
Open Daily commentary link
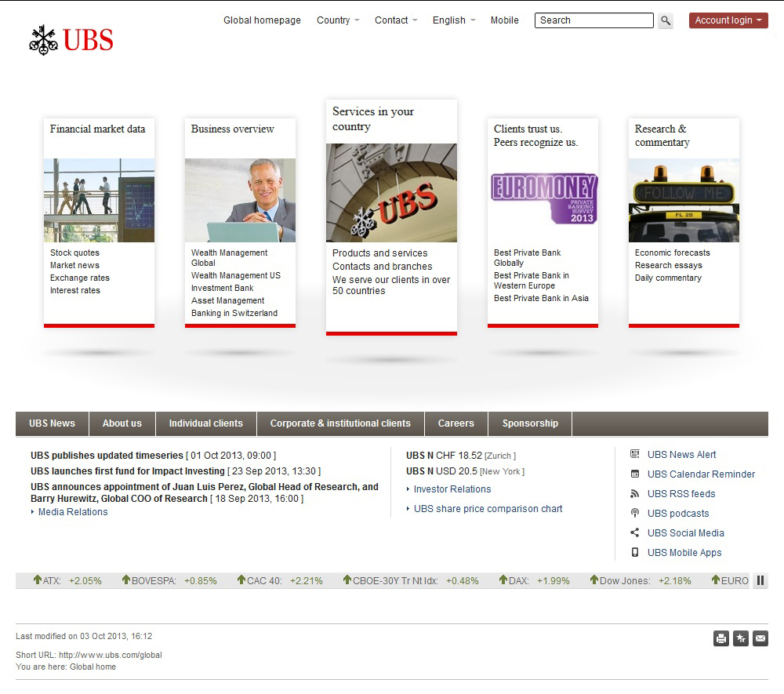(x=668, y=278)
